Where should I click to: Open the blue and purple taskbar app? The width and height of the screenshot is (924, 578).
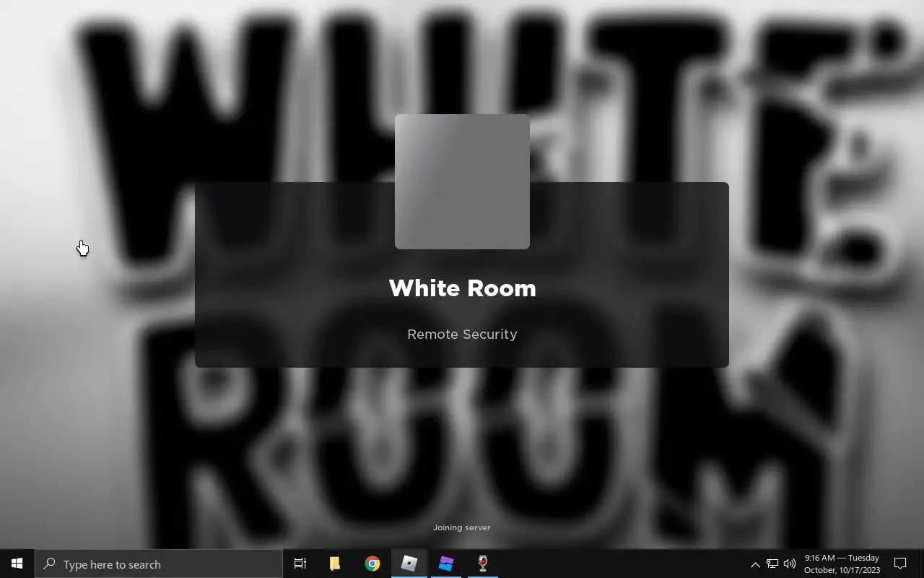tap(446, 564)
